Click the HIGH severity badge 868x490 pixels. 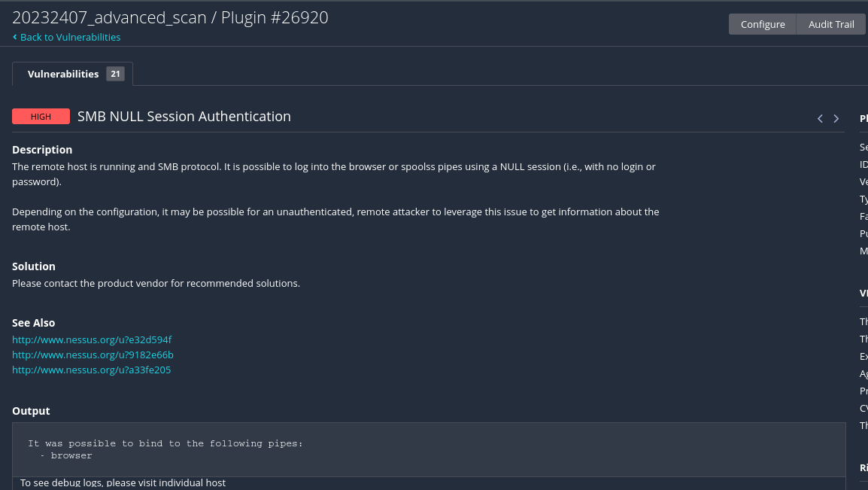(x=41, y=117)
